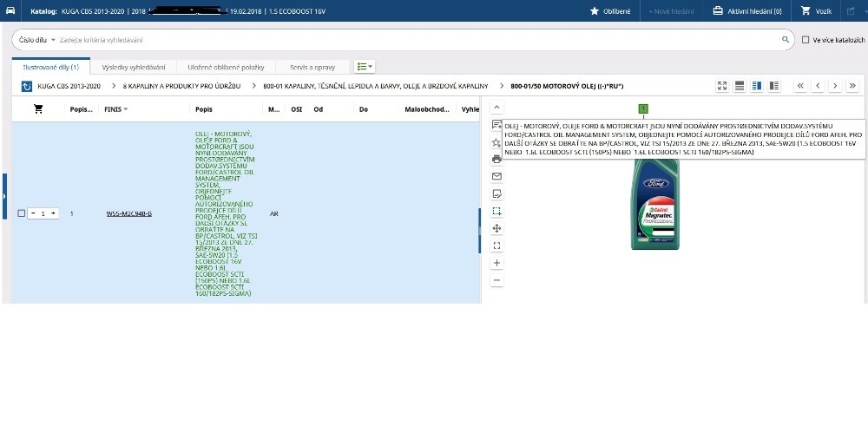This screenshot has height=426, width=868.
Task: Zoom out of illustration with the minus icon
Action: [x=496, y=279]
